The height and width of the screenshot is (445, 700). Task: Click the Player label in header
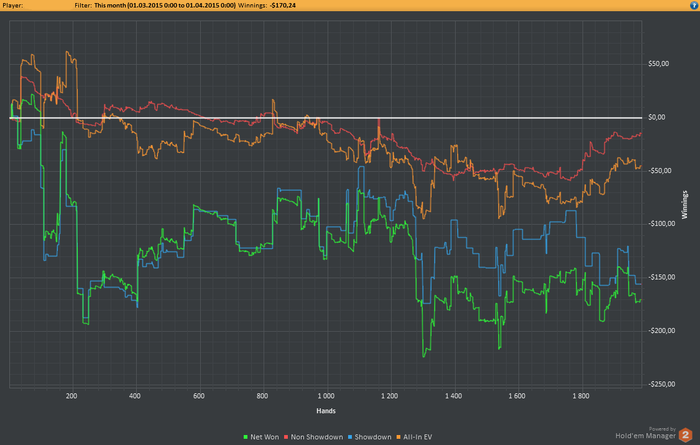point(12,5)
